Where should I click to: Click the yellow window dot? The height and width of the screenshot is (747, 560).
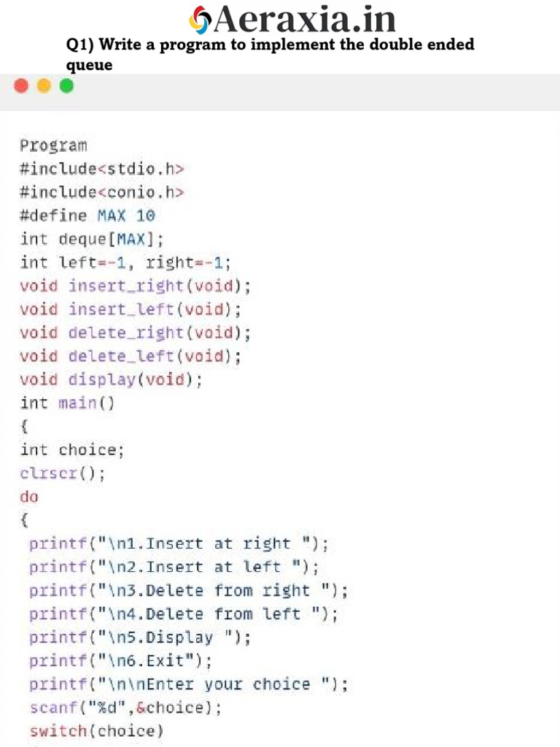(44, 86)
